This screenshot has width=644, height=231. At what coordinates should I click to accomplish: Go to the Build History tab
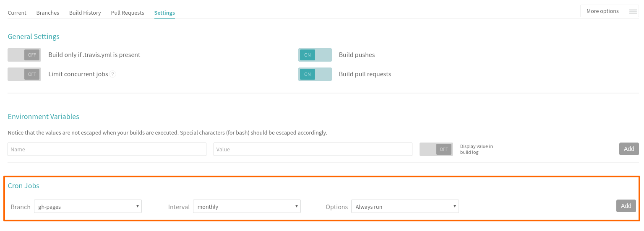(x=85, y=13)
